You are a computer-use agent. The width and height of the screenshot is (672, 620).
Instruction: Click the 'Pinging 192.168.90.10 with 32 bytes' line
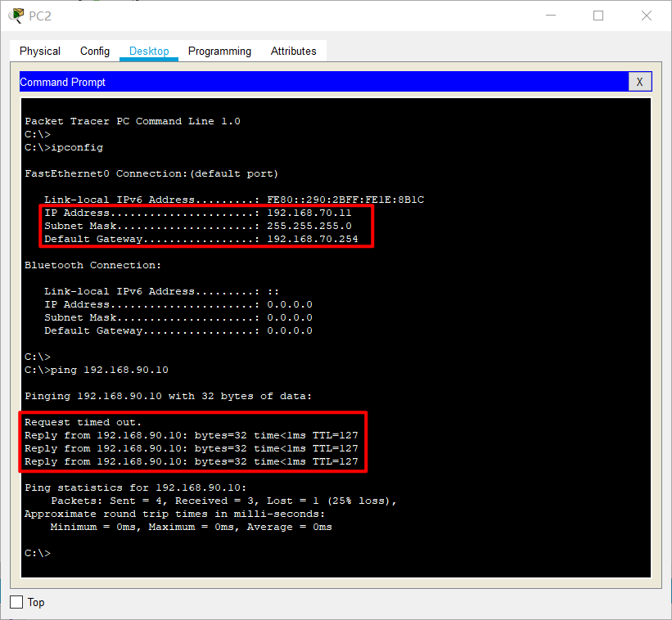168,396
